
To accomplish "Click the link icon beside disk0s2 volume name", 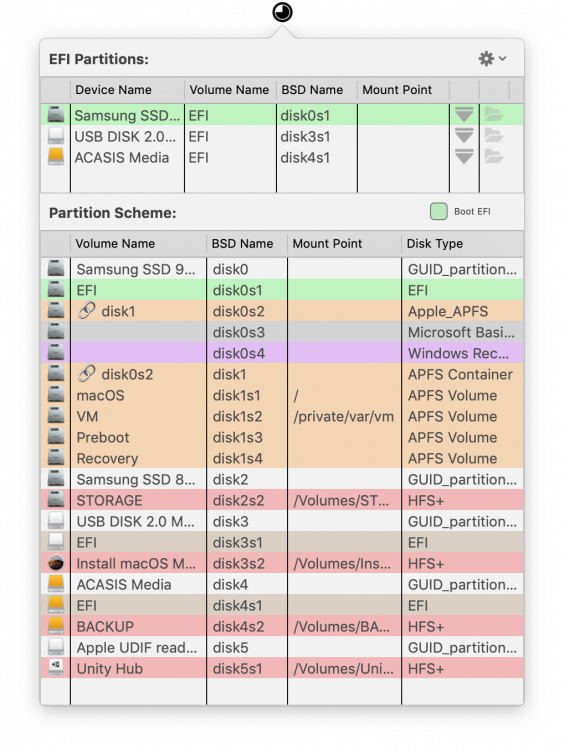I will (x=87, y=374).
